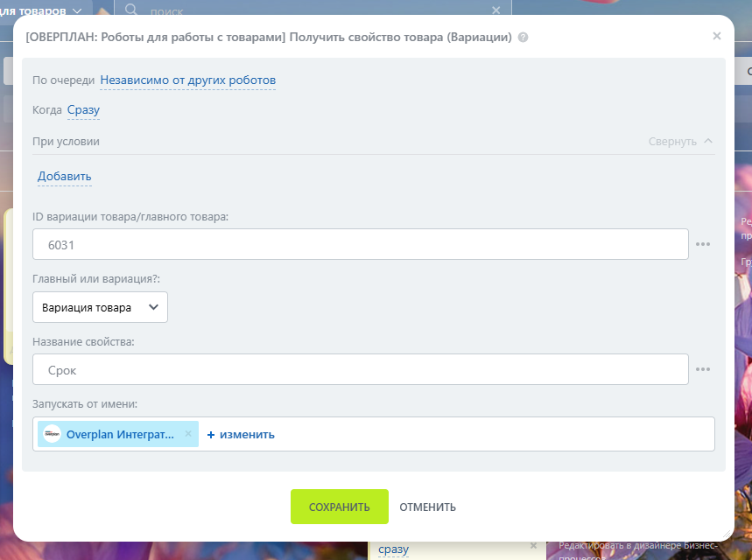Open the 'Независимо от других роботов' queue option
752x560 pixels.
pos(187,80)
